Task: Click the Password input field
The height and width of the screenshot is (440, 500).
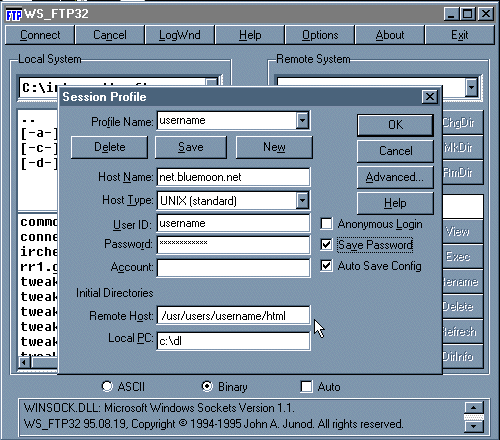Action: click(x=233, y=245)
